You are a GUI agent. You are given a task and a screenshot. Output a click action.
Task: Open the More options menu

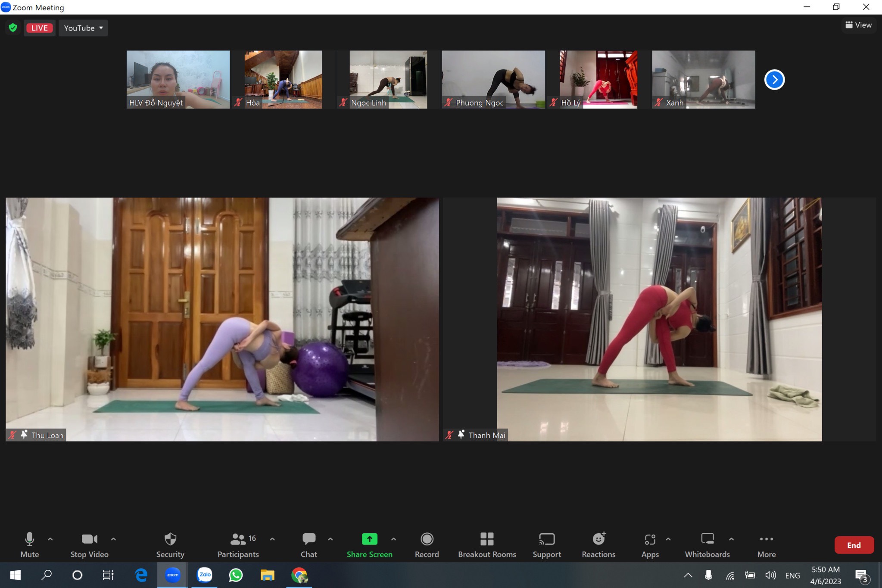767,544
